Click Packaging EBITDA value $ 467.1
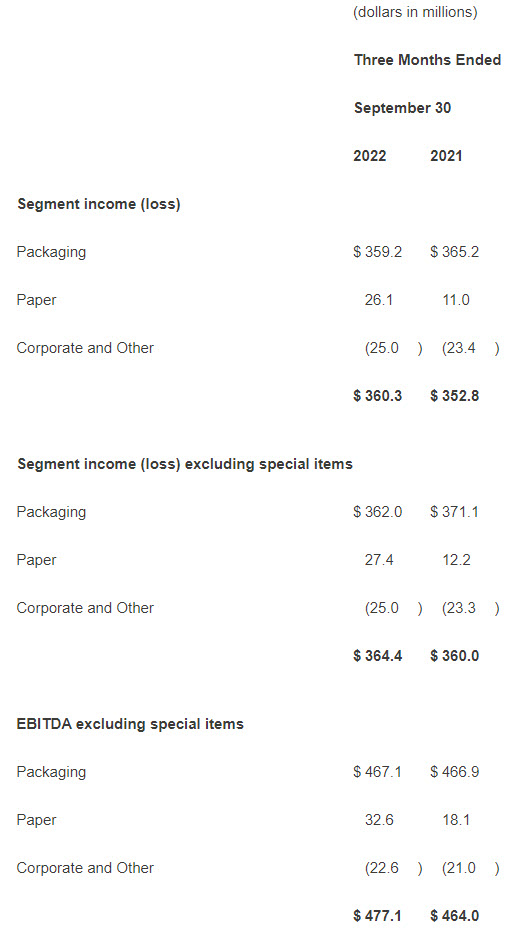Viewport: 511px width, 950px height. tap(378, 772)
